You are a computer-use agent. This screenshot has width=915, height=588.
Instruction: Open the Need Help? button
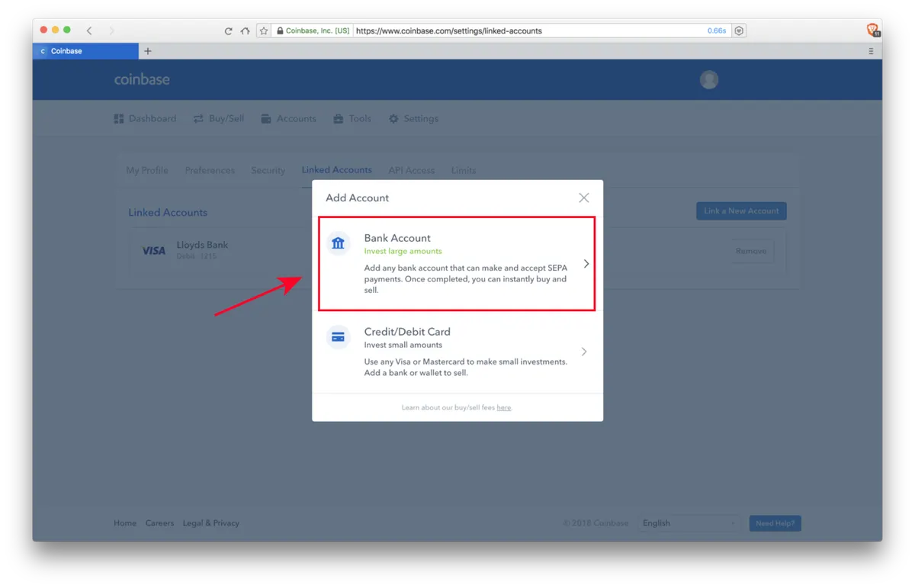[x=775, y=523]
